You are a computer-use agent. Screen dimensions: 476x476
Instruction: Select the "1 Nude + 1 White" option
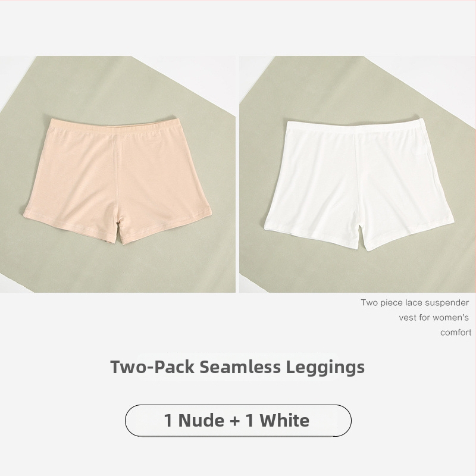coord(238,421)
